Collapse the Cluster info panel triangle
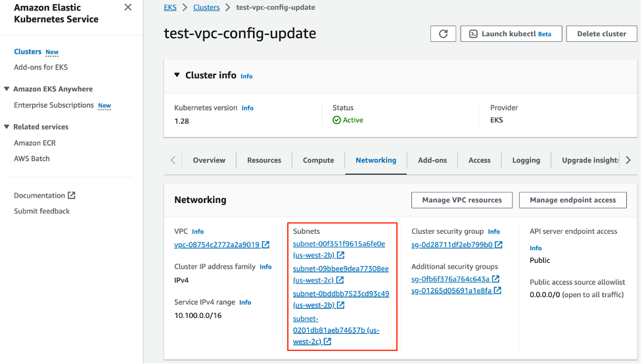 [177, 75]
